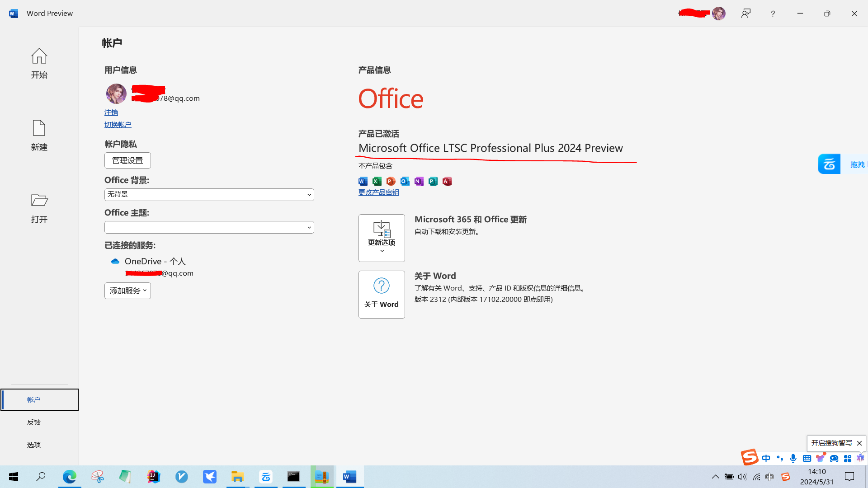The width and height of the screenshot is (868, 488).
Task: Open Microsoft Edge from the taskbar
Action: click(x=70, y=477)
